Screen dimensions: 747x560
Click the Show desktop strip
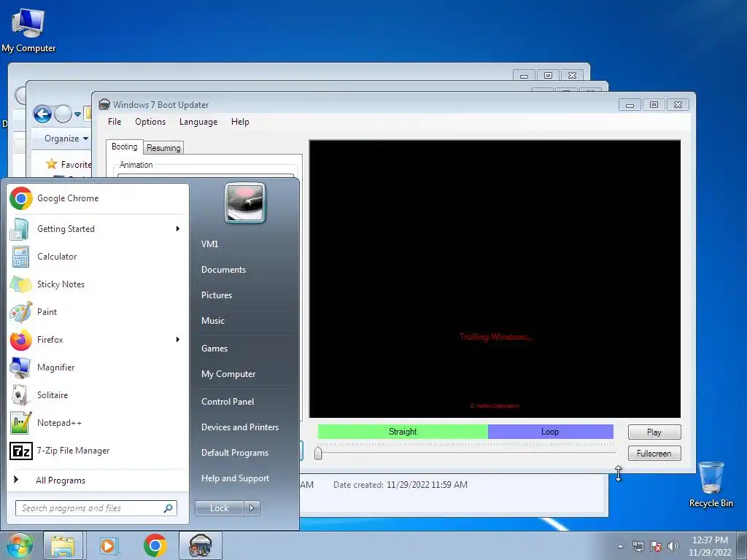coord(742,545)
